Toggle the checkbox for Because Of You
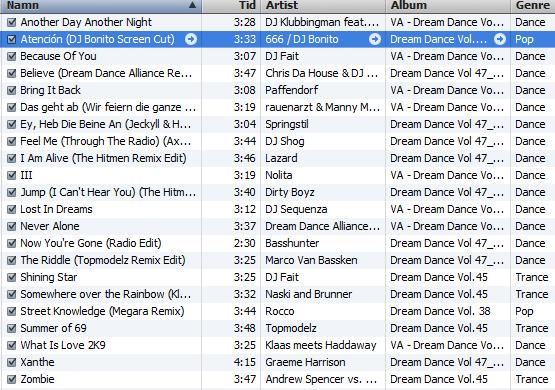Screen dimensions: 555x390 click(12, 56)
